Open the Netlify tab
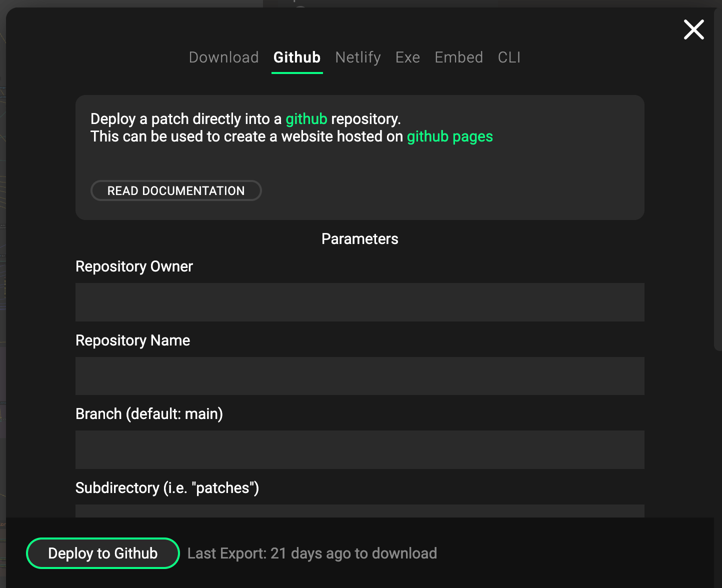The height and width of the screenshot is (588, 722). [x=358, y=57]
